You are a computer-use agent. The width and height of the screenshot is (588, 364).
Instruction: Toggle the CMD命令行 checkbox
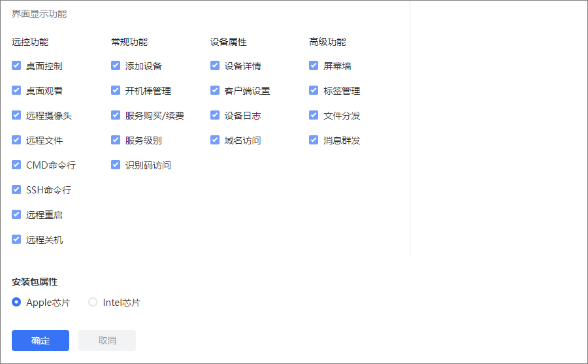coord(16,165)
